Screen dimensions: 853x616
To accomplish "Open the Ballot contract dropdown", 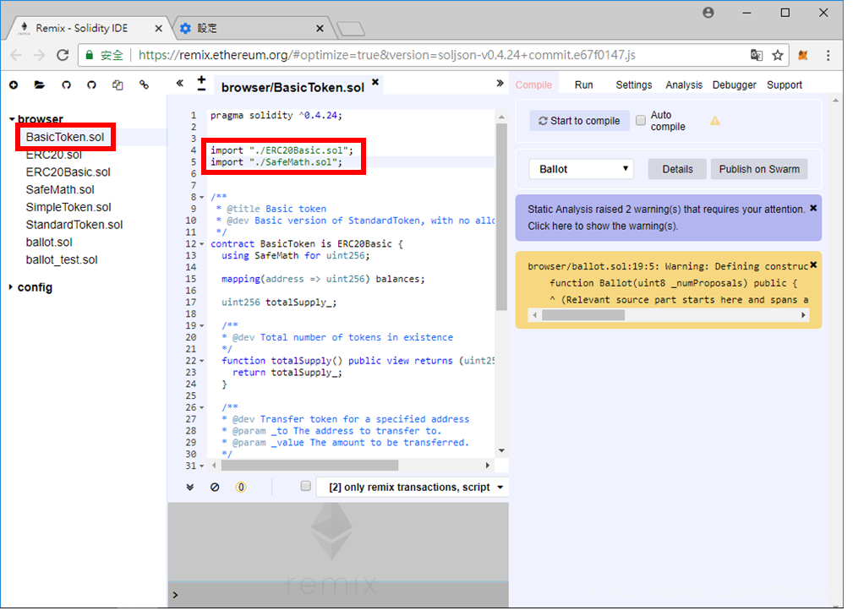I will [581, 169].
